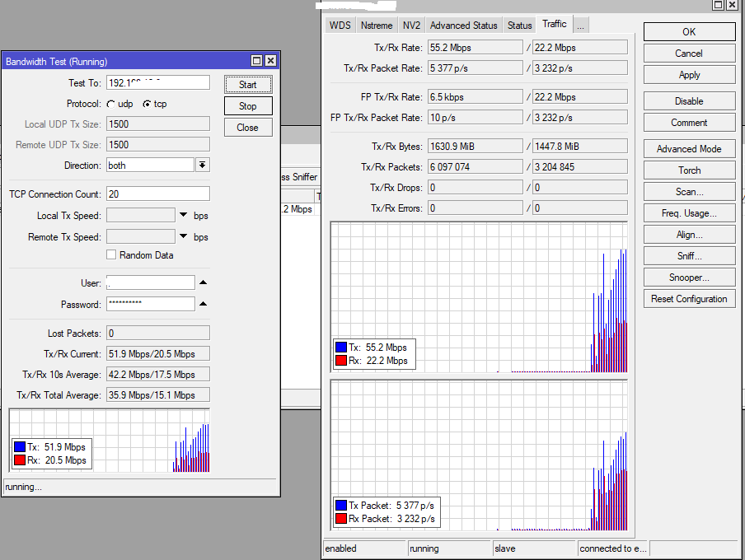
Task: Open the Direction dropdown
Action: (x=202, y=166)
